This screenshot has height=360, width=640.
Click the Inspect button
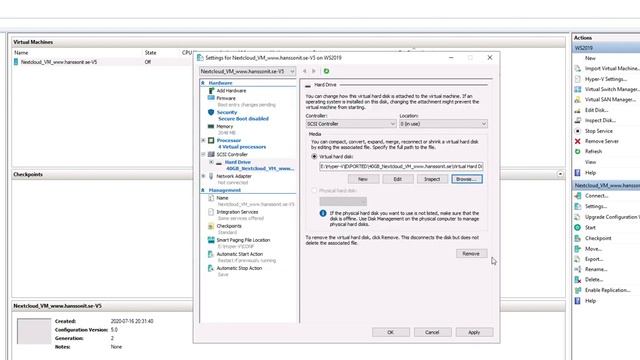click(432, 179)
